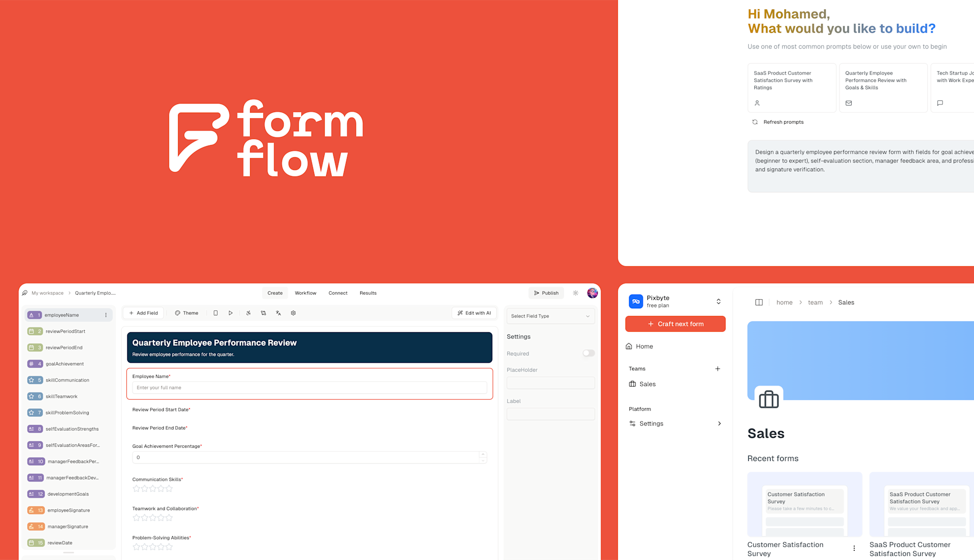Open form settings gear icon in toolbar
Screen dimensions: 974x560
point(293,313)
